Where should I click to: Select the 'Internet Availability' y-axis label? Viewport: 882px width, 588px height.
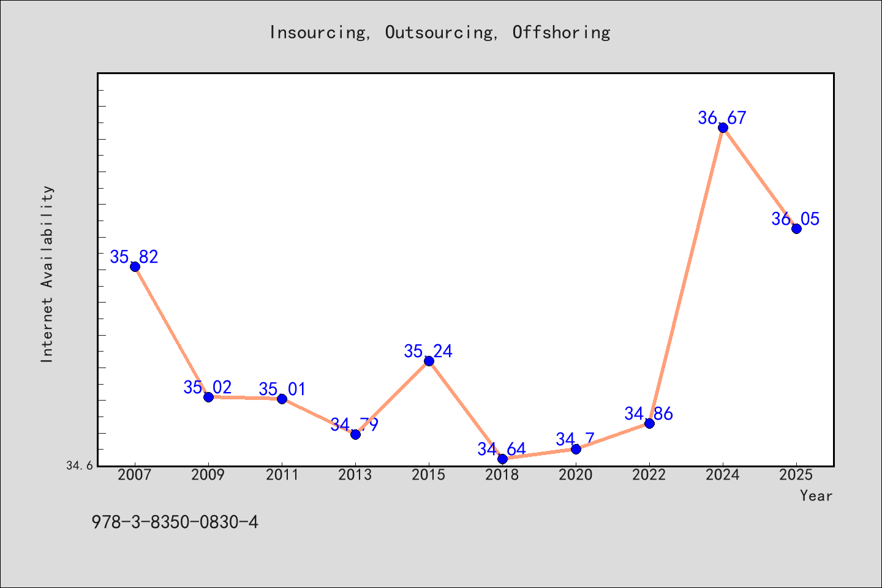pyautogui.click(x=47, y=274)
